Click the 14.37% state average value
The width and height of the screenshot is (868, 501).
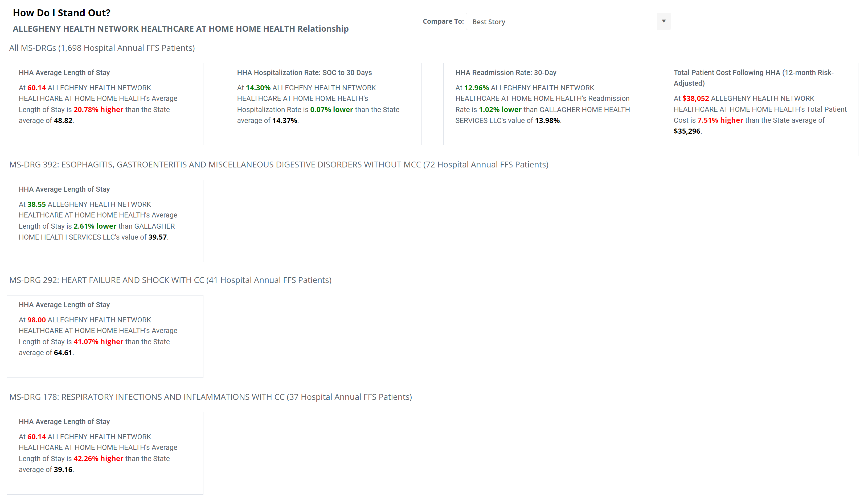285,120
